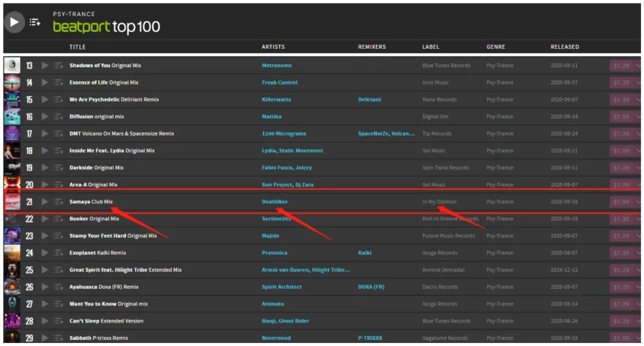Screen dimensions: 644x346
Task: Open Samaya track artwork thumbnail
Action: tap(12, 202)
